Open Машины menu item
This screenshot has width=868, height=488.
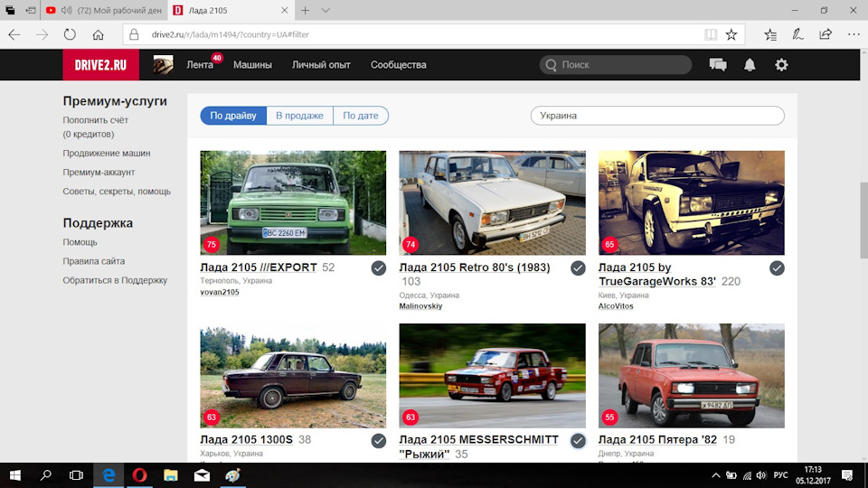pyautogui.click(x=252, y=65)
